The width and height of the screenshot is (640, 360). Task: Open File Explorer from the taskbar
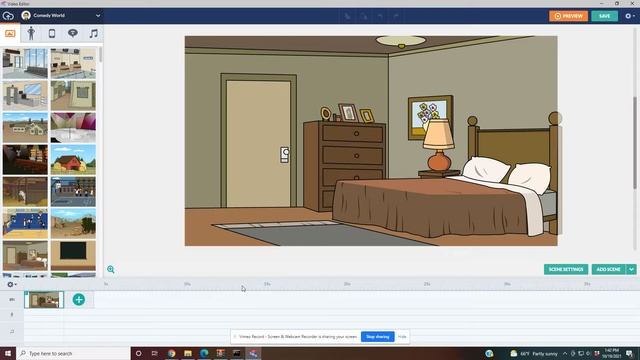(x=188, y=353)
